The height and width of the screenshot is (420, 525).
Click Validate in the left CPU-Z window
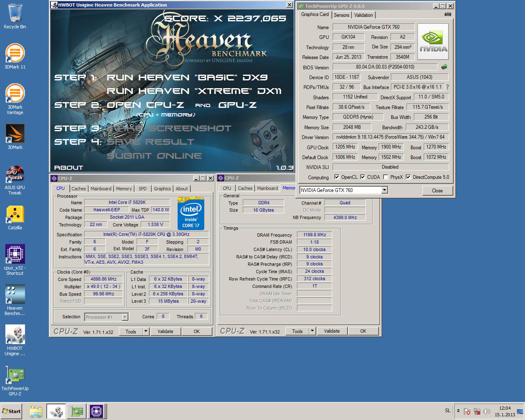tap(166, 331)
